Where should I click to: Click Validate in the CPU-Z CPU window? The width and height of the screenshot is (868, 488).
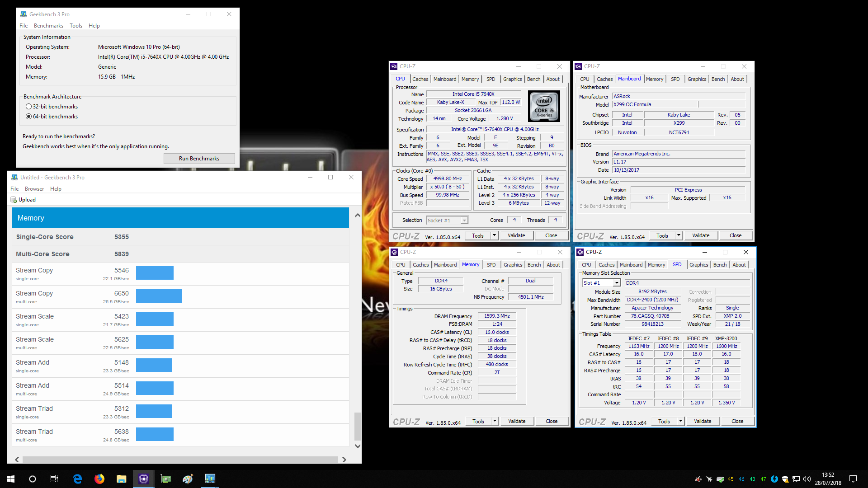tap(516, 235)
